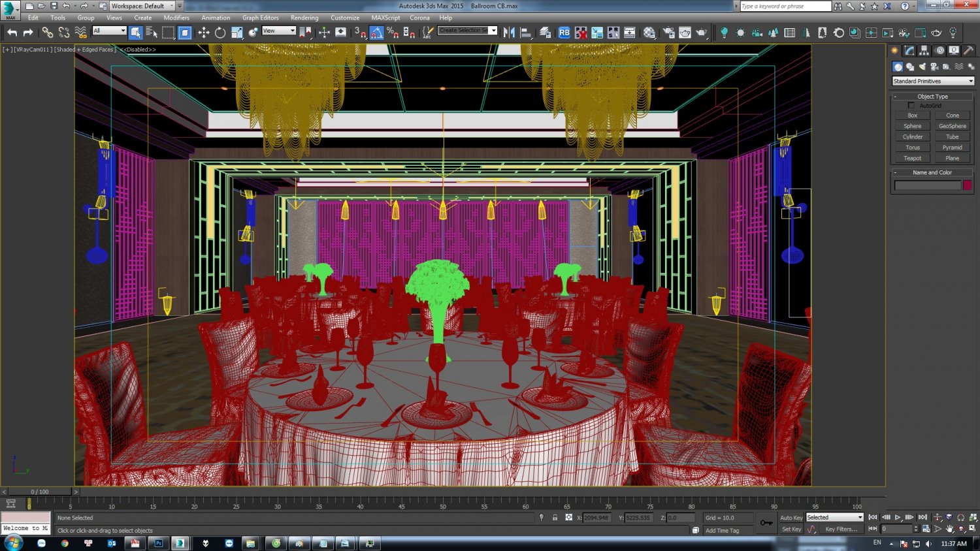Expand the Create Selection Set dropdown
Screen dimensions: 980x551
coord(495,29)
